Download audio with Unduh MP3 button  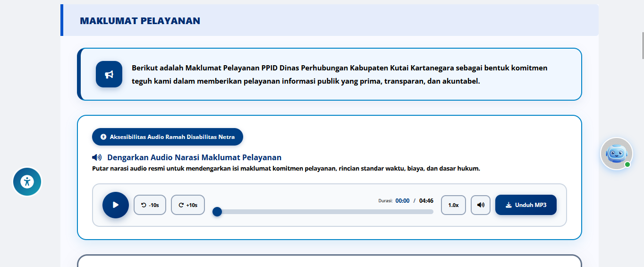point(526,205)
